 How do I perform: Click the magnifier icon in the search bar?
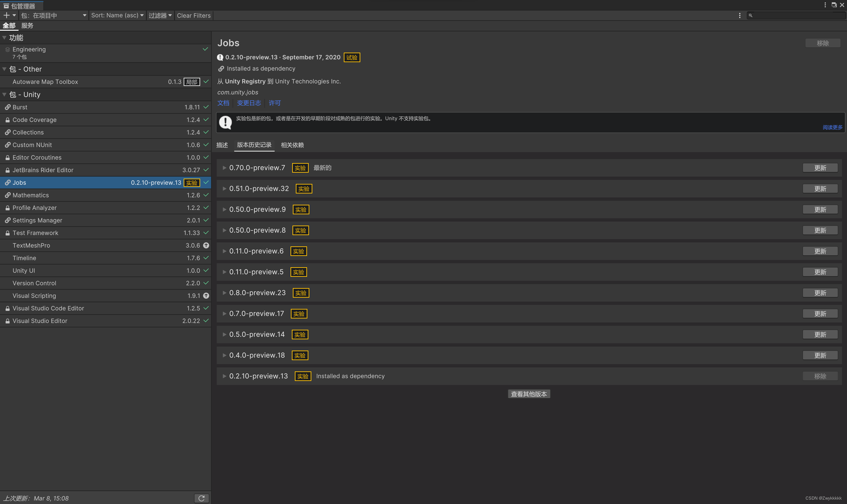750,16
